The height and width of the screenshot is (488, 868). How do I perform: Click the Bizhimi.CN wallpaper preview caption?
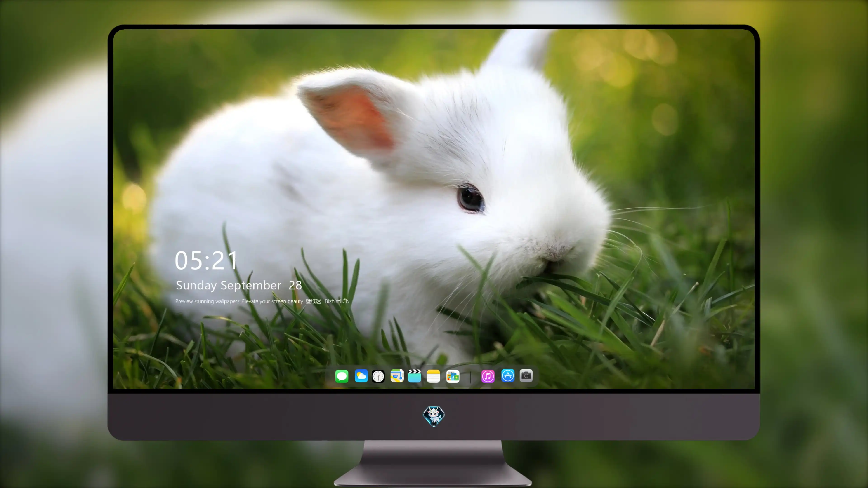262,301
